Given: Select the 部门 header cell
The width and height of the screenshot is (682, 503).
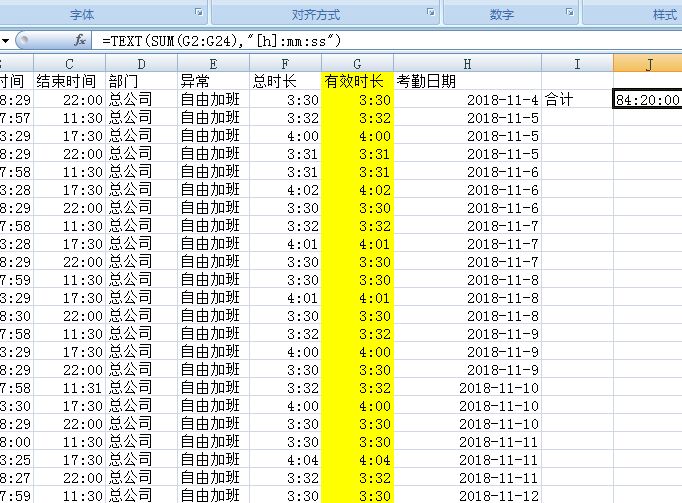Looking at the screenshot, I should tap(141, 81).
